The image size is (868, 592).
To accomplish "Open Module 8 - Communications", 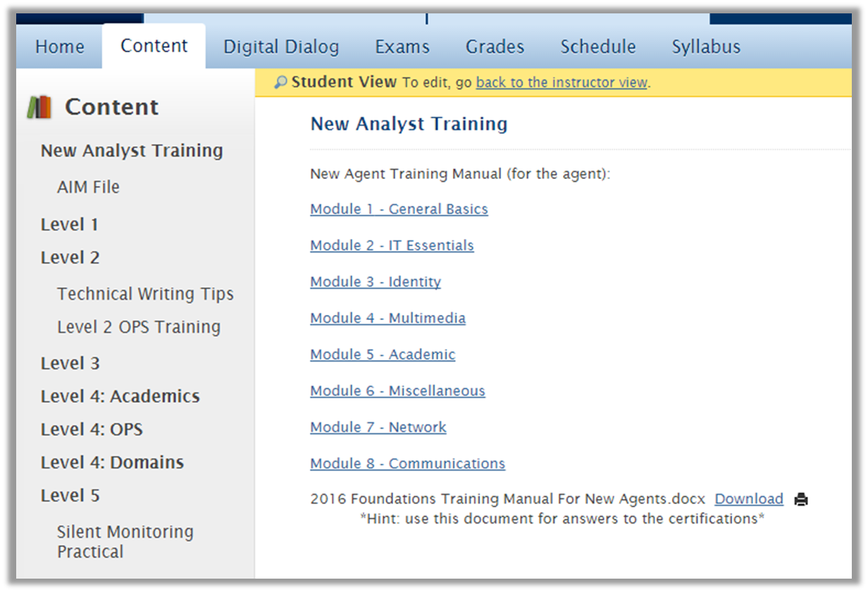I will pyautogui.click(x=407, y=463).
